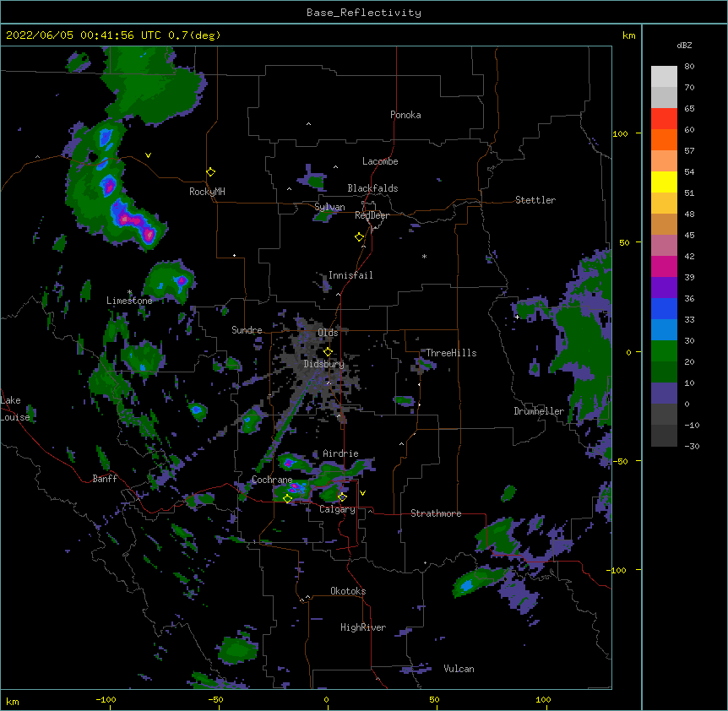The image size is (728, 711).
Task: Click the Didsbury town label
Action: tap(323, 364)
